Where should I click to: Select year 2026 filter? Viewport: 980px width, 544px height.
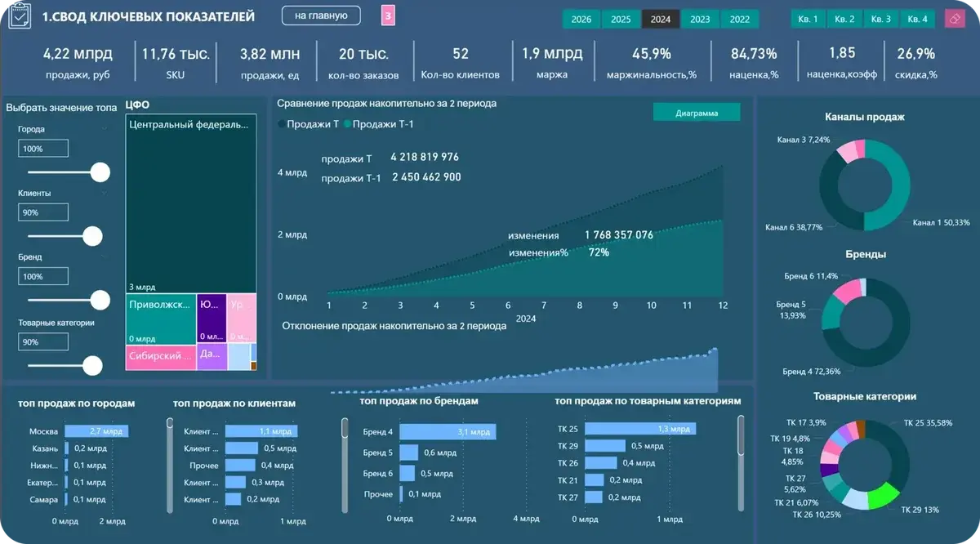click(581, 20)
